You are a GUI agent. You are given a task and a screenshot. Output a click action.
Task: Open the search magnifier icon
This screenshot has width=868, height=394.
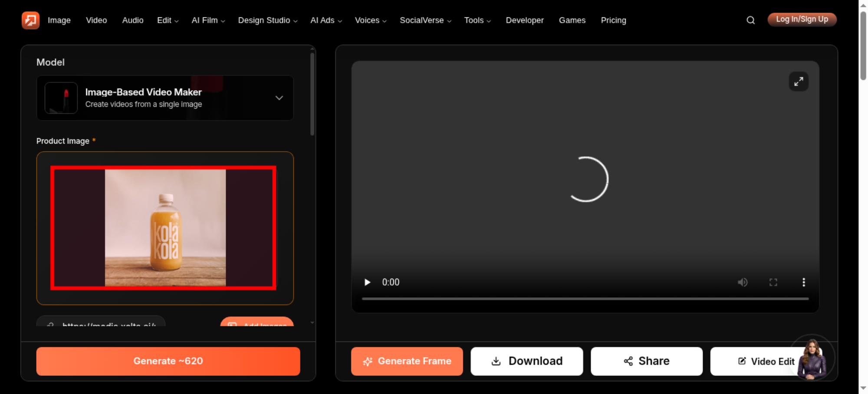(x=750, y=20)
